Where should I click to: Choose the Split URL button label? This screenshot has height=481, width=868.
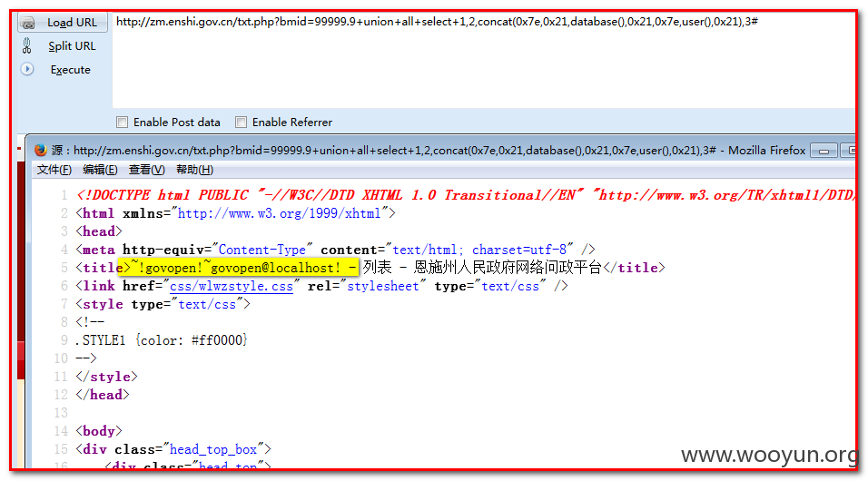[72, 46]
